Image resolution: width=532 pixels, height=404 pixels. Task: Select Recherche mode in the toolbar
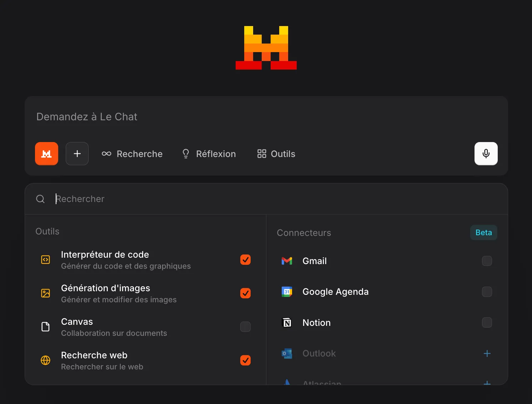click(x=132, y=154)
